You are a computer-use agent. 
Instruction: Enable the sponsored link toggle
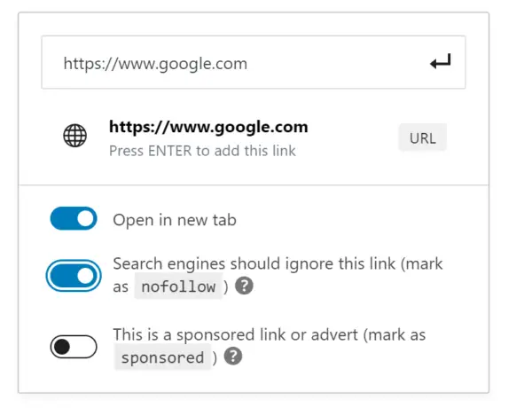(74, 347)
